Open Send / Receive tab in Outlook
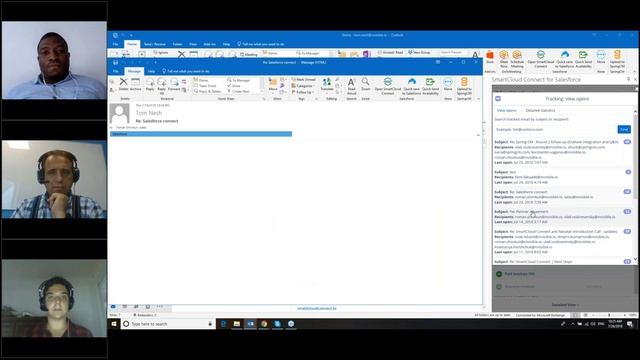Screen dimensions: 640x360 (x=155, y=44)
